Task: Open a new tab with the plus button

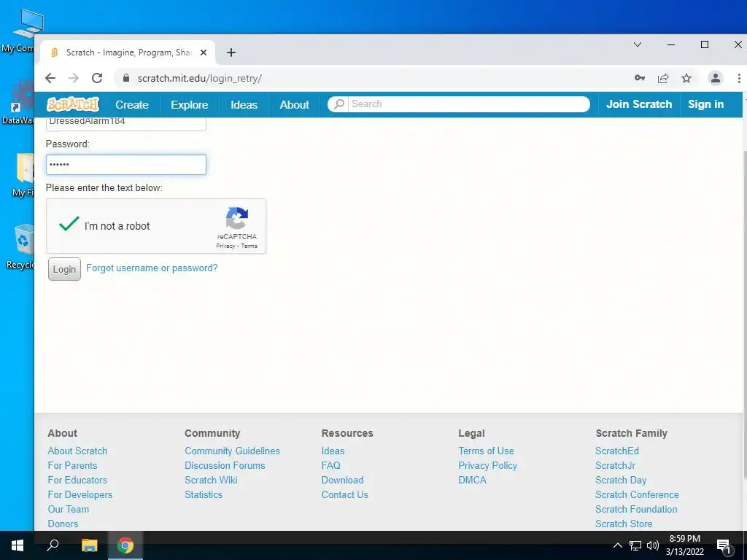Action: coord(231,52)
